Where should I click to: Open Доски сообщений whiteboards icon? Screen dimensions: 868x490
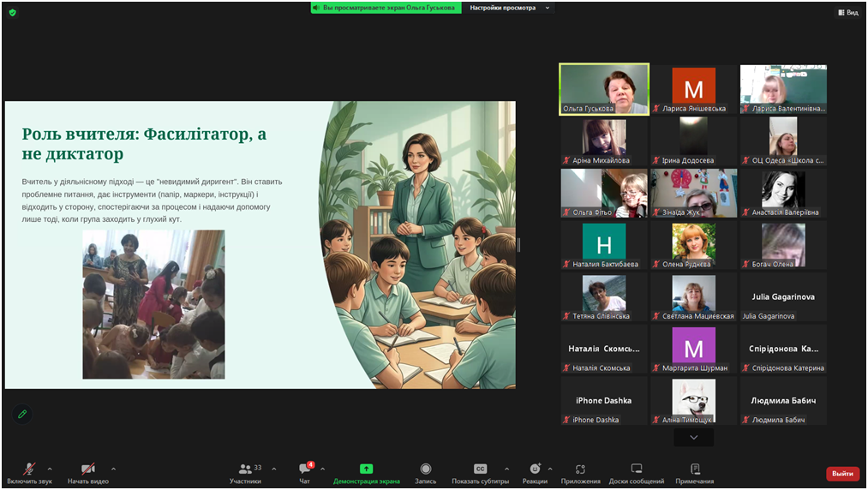[636, 469]
